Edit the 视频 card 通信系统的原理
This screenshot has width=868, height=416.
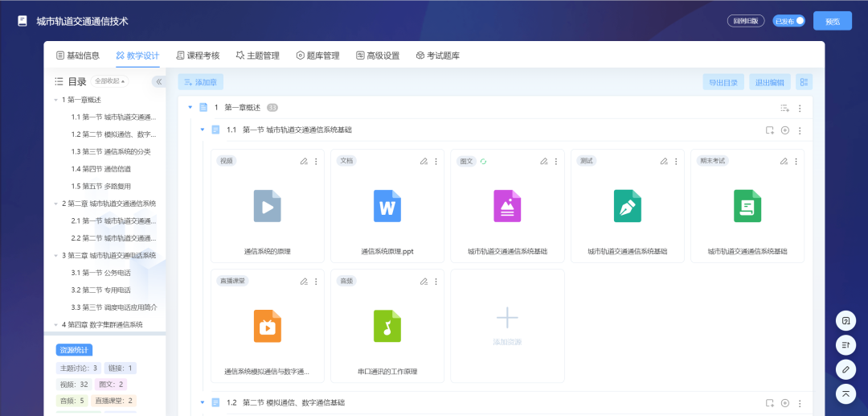303,161
